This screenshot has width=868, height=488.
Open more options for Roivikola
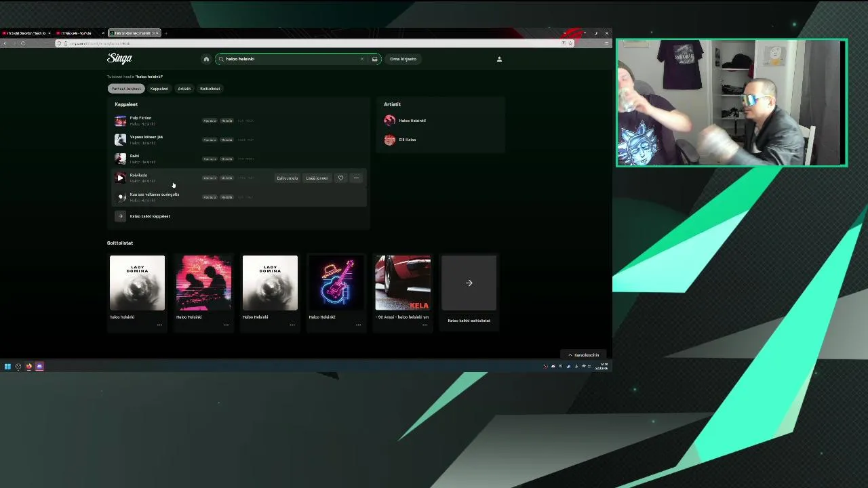(356, 178)
